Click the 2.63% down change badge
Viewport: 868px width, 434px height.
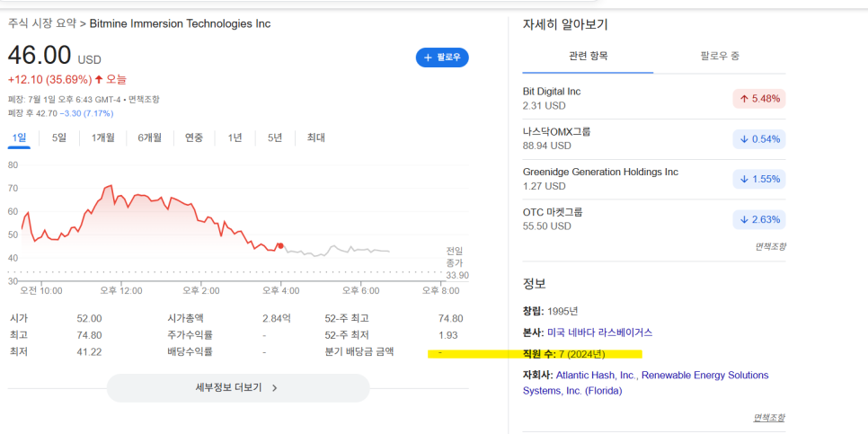pos(759,220)
